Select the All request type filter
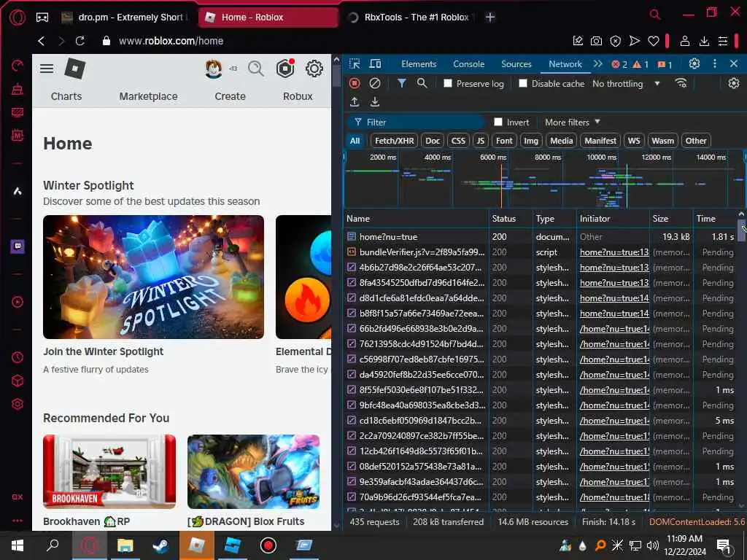The image size is (747, 560). point(355,141)
